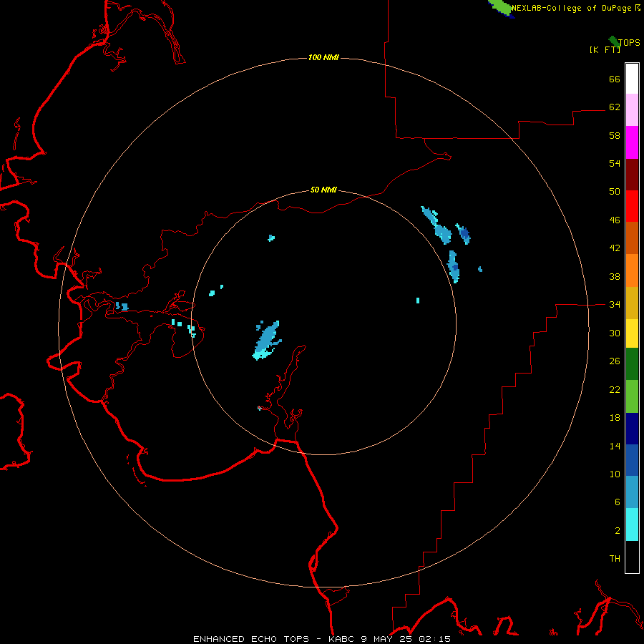
Task: Select the legend value 58
Action: tap(615, 135)
